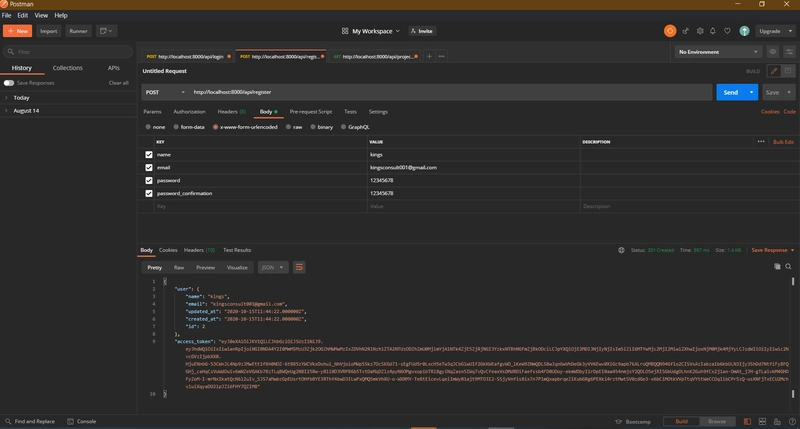Open the Save button dropdown arrow
Image resolution: width=800 pixels, height=429 pixels.
tap(789, 92)
